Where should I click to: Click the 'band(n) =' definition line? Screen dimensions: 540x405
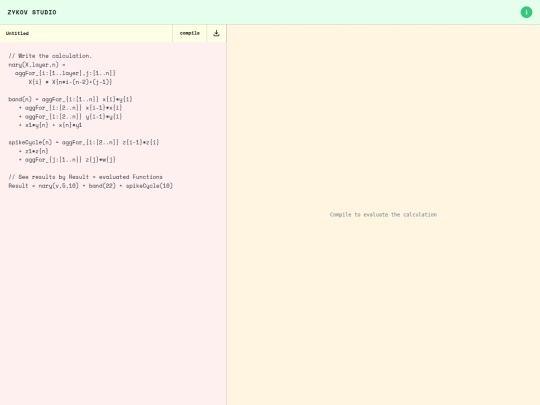[x=70, y=99]
